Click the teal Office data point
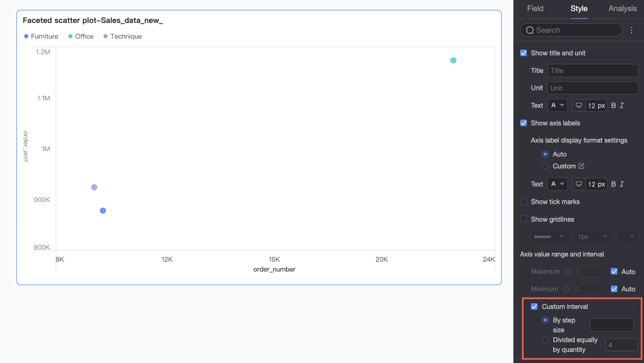The image size is (644, 363). 453,60
